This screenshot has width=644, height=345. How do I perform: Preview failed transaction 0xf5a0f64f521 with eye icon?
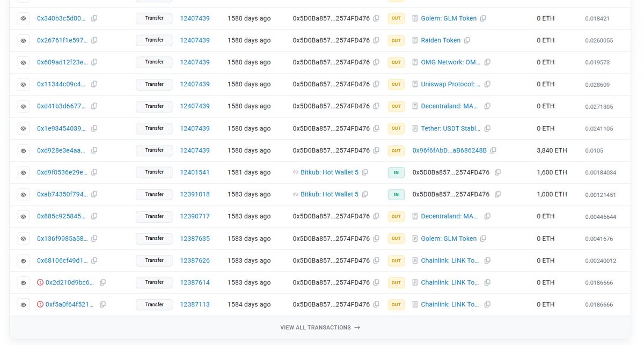point(23,304)
